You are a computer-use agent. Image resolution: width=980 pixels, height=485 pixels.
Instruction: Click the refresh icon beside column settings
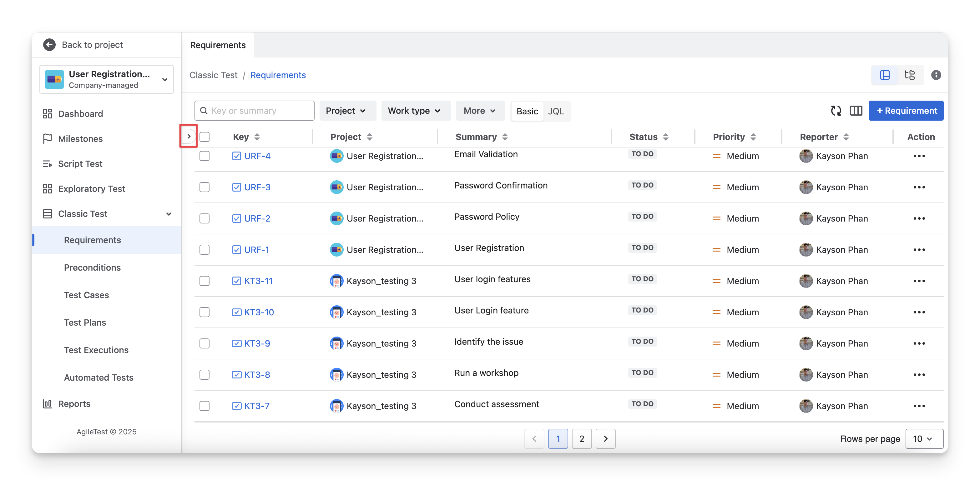coord(836,111)
